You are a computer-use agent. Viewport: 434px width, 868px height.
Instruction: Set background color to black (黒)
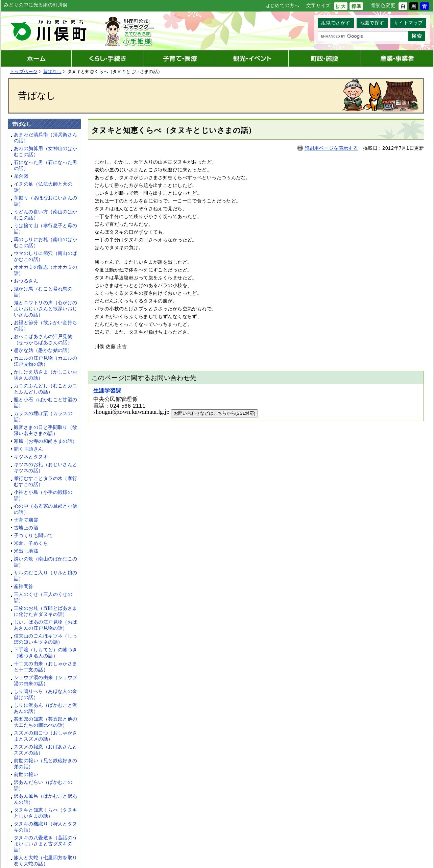[x=413, y=6]
